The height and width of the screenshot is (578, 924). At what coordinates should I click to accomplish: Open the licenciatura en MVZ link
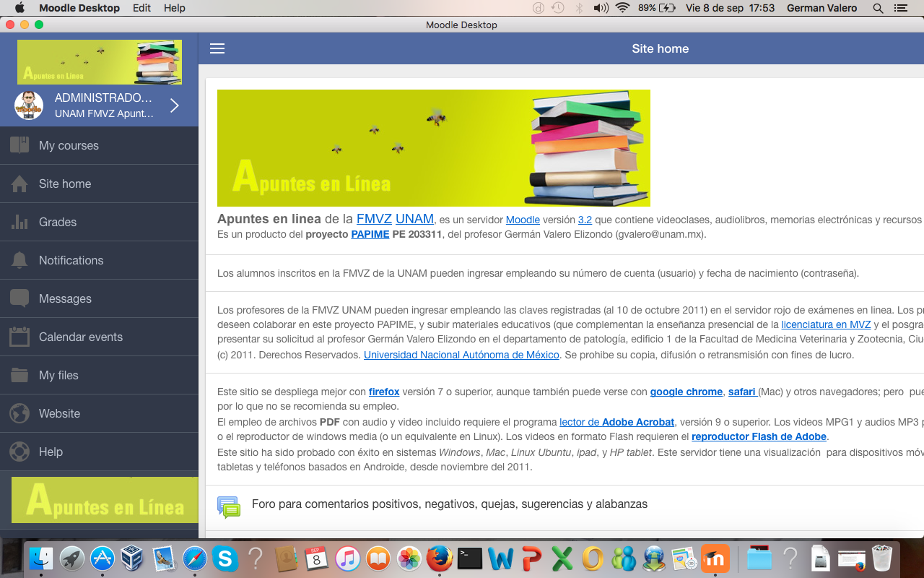[x=826, y=325]
